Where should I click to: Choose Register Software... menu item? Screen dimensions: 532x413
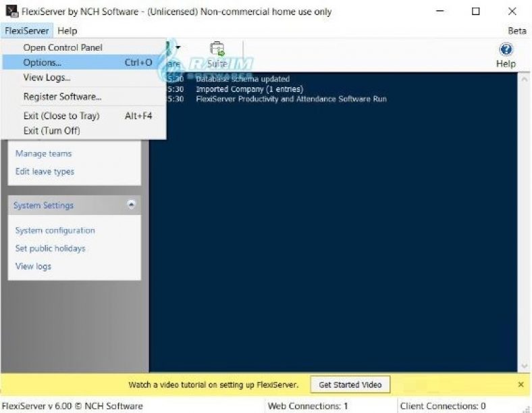click(84, 97)
